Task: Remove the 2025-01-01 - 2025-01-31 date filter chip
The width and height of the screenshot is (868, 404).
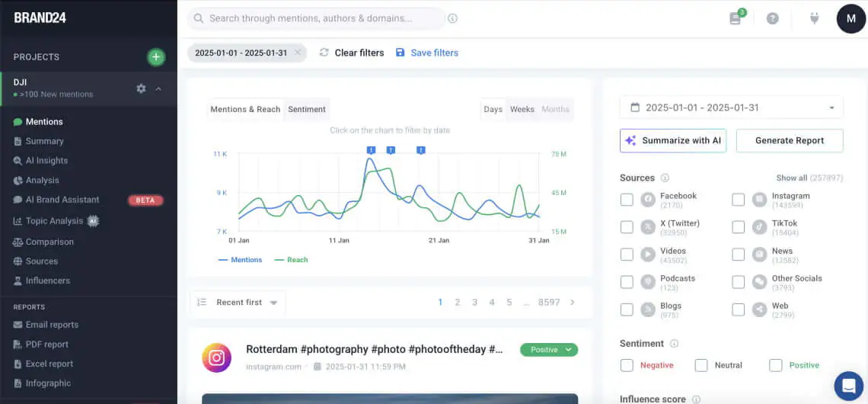Action: pyautogui.click(x=297, y=53)
